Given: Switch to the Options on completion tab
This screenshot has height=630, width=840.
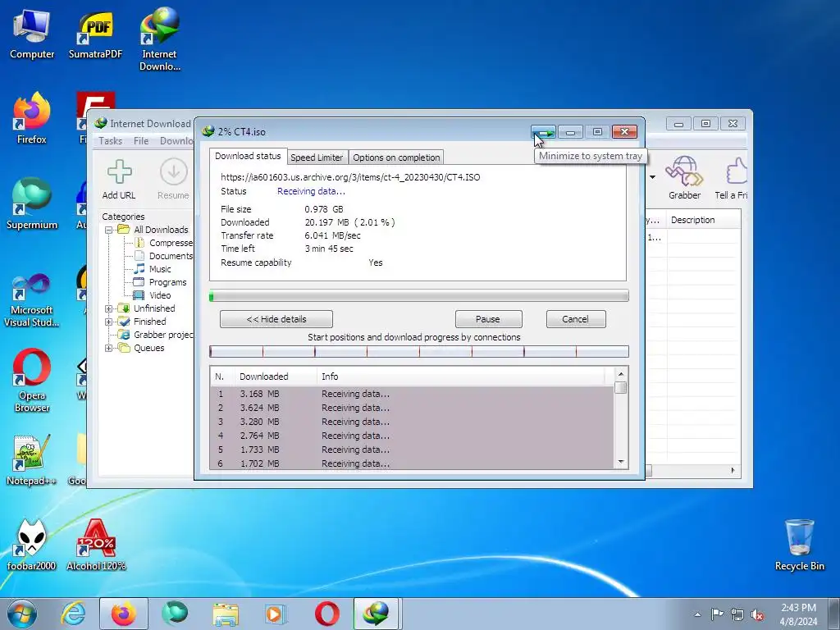Looking at the screenshot, I should click(x=396, y=157).
